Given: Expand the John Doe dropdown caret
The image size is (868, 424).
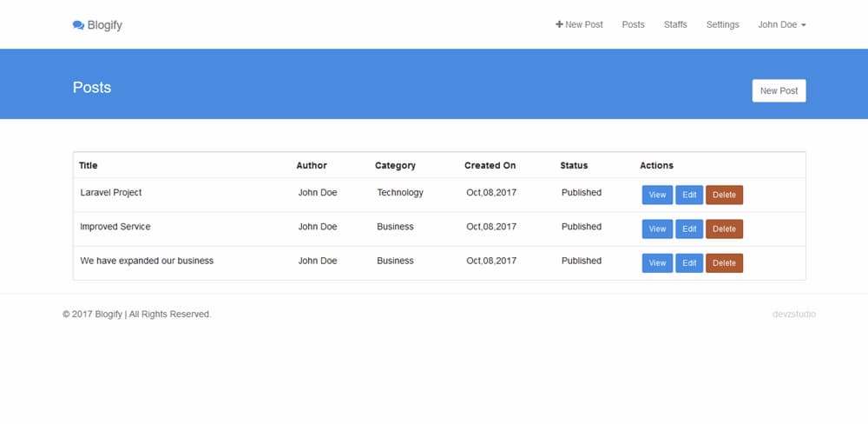Looking at the screenshot, I should 803,25.
